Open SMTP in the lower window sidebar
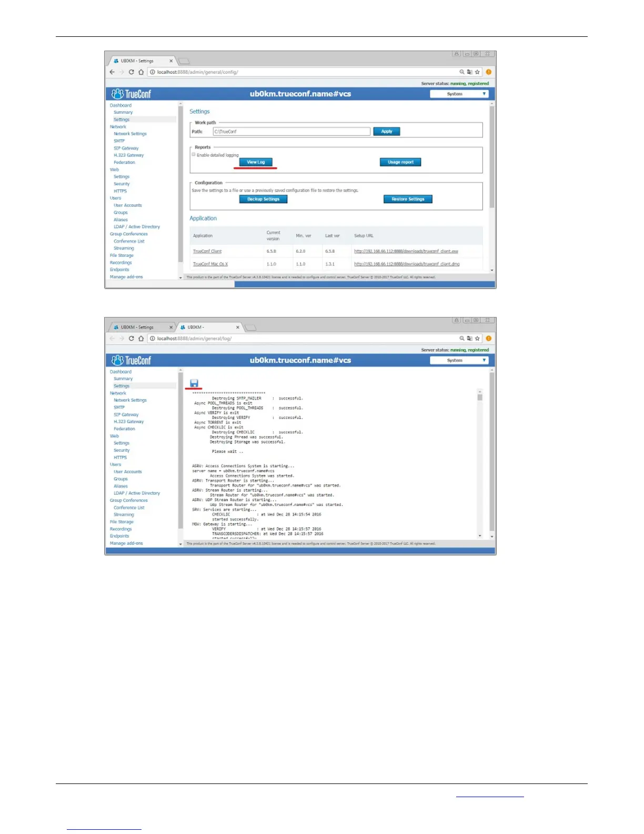644x834 pixels. [119, 408]
